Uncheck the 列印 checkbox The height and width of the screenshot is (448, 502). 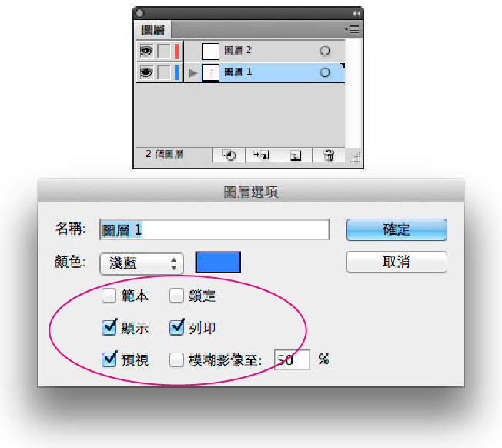[177, 327]
